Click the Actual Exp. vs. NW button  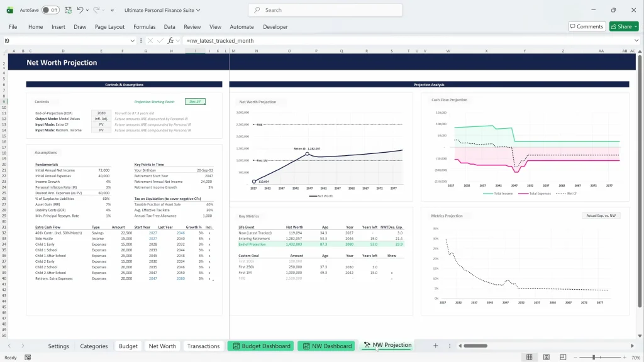pyautogui.click(x=602, y=216)
